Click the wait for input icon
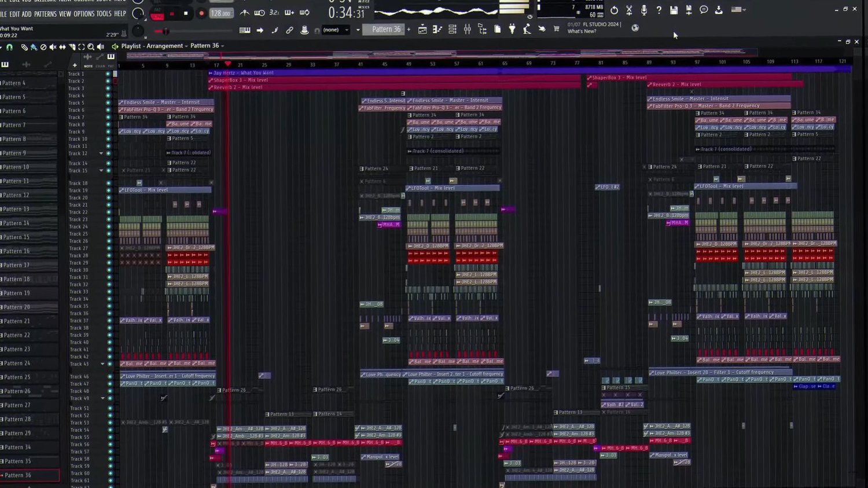This screenshot has height=488, width=868. pyautogui.click(x=259, y=13)
